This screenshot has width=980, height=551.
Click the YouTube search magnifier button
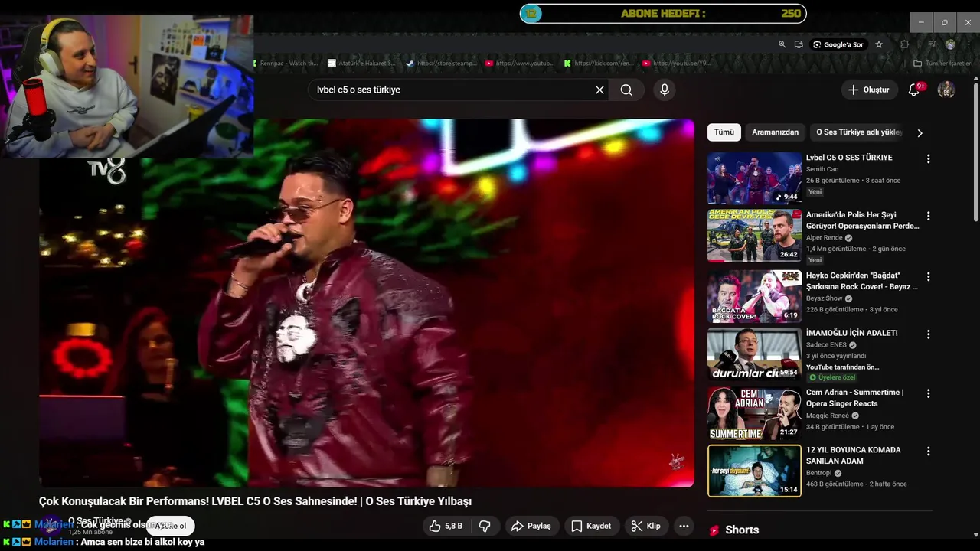(626, 90)
